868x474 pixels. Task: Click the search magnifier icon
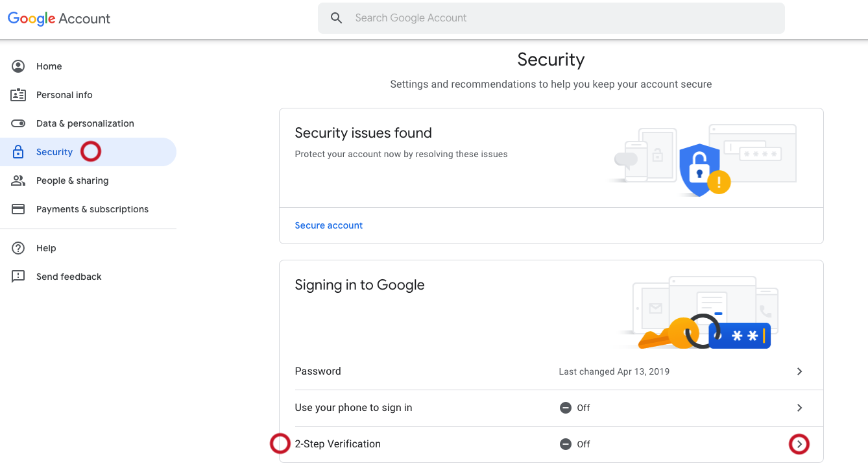(336, 18)
